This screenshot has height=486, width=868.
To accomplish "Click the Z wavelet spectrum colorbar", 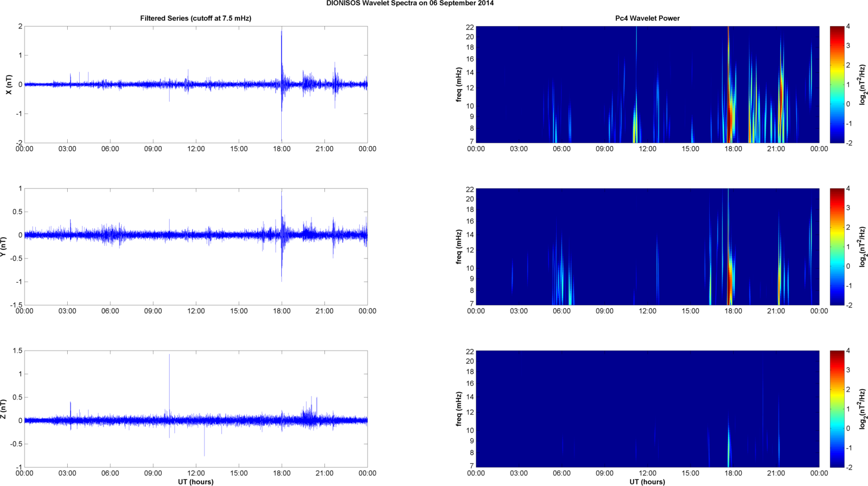I will [x=837, y=409].
